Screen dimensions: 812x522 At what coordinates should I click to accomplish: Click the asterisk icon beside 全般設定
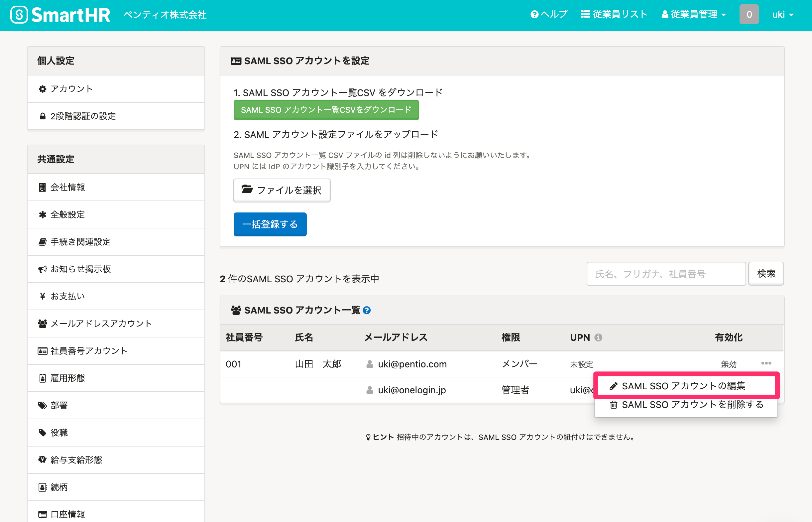coord(42,214)
